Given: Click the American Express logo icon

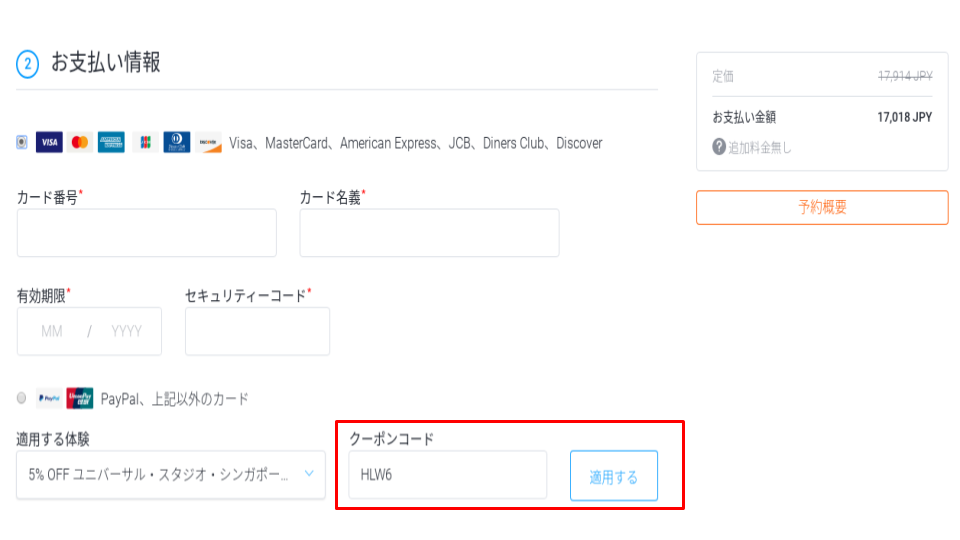Looking at the screenshot, I should coord(111,142).
